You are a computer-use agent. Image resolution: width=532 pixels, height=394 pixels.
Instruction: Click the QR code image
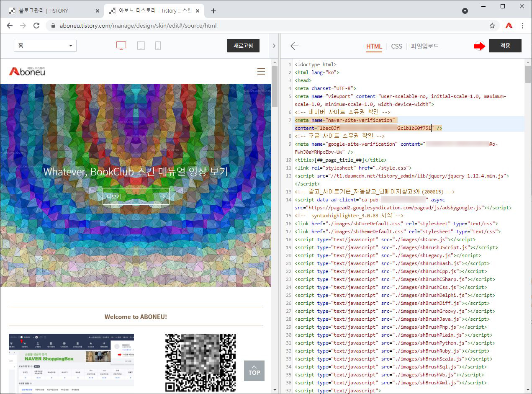tap(200, 363)
